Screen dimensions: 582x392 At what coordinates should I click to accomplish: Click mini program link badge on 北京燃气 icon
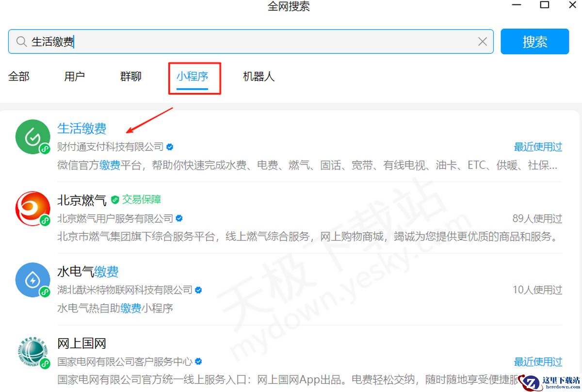[x=45, y=220]
